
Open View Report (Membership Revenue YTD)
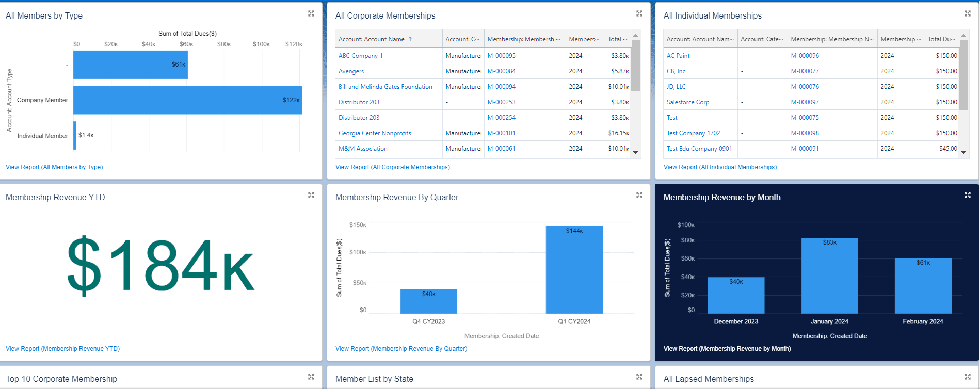point(63,349)
